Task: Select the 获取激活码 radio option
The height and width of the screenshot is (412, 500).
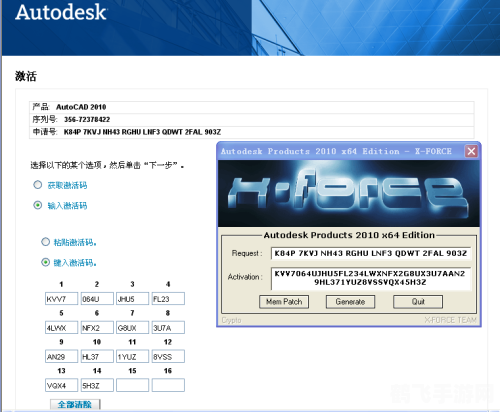Action: pyautogui.click(x=38, y=185)
